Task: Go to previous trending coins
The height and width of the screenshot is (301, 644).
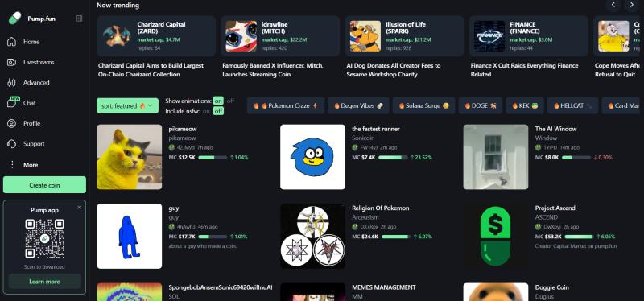Action: [x=613, y=5]
